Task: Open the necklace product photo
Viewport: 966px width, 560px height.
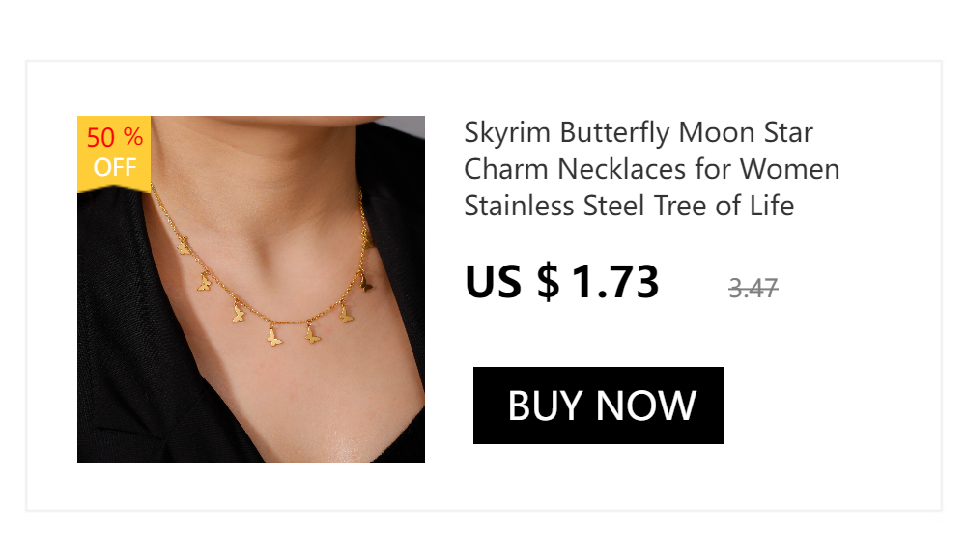Action: pos(251,290)
